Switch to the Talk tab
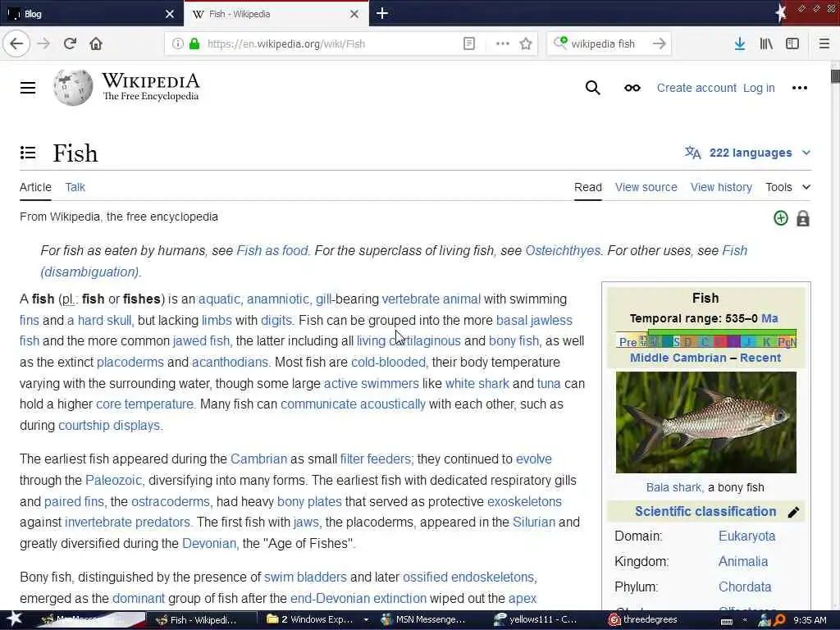This screenshot has height=630, width=840. [75, 187]
